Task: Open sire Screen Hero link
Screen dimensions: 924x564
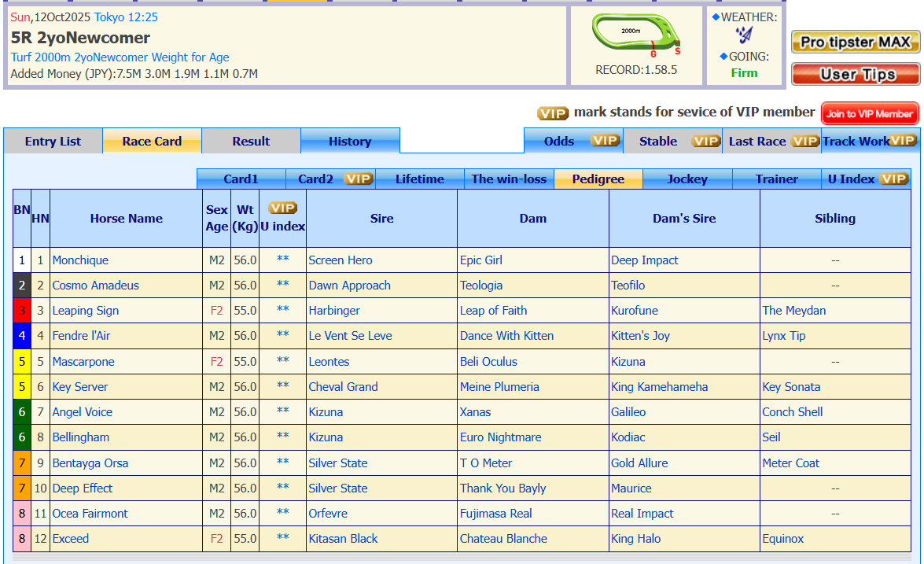Action: (x=341, y=260)
